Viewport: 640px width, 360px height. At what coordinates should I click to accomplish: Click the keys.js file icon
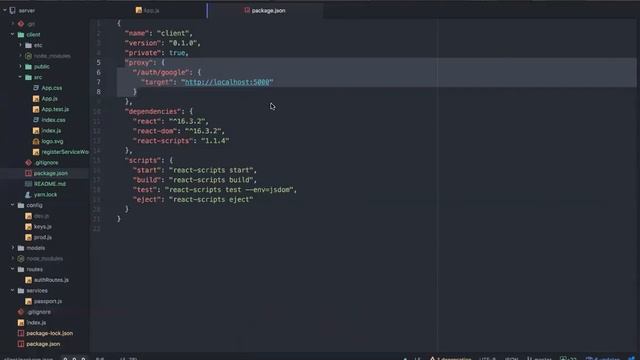point(28,227)
